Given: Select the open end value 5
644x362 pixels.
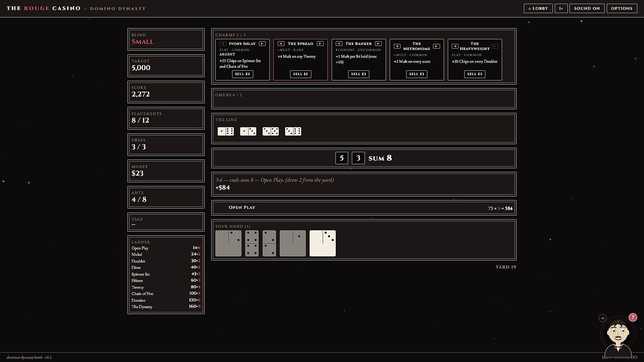Looking at the screenshot, I should point(342,158).
